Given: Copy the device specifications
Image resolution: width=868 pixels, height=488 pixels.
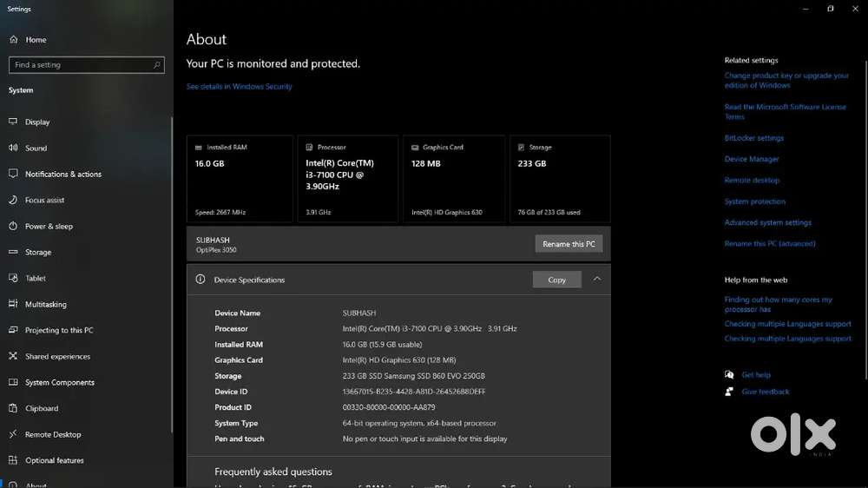Looking at the screenshot, I should coord(557,280).
